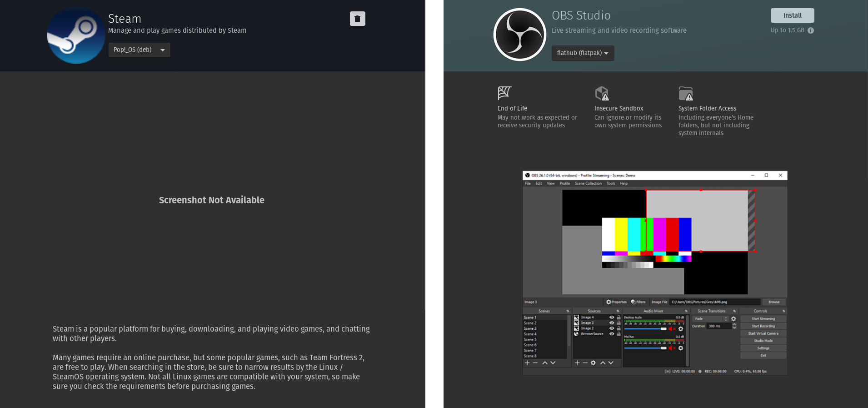
Task: Click the "Insecure Sandbox" heading
Action: point(619,108)
